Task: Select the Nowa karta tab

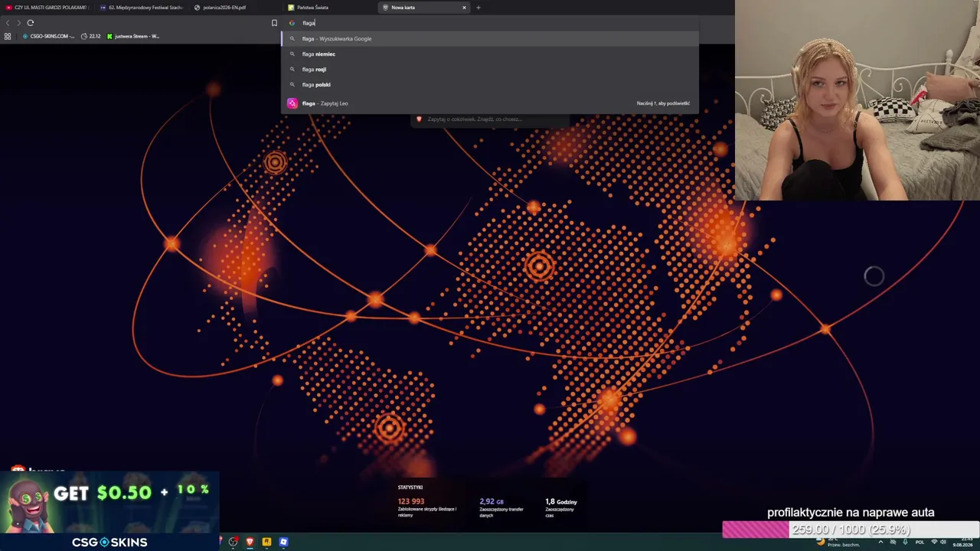Action: click(x=424, y=8)
